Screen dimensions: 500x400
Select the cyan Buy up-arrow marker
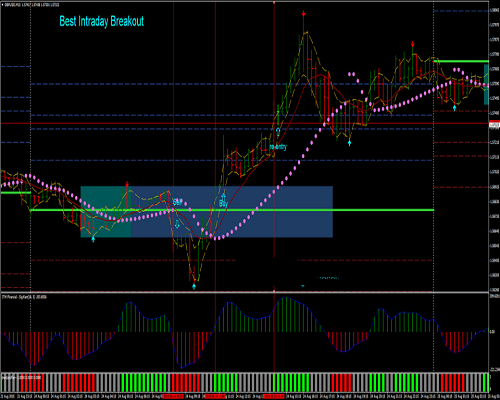pyautogui.click(x=223, y=196)
